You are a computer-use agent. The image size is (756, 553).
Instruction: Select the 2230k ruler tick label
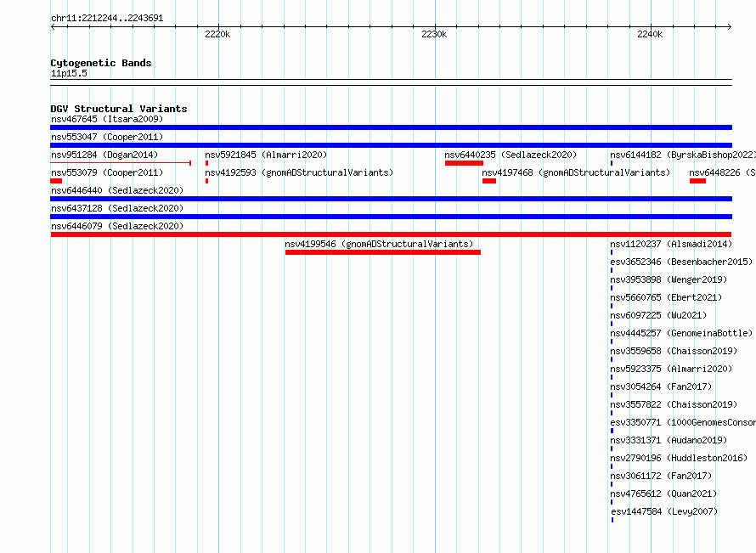click(x=434, y=34)
